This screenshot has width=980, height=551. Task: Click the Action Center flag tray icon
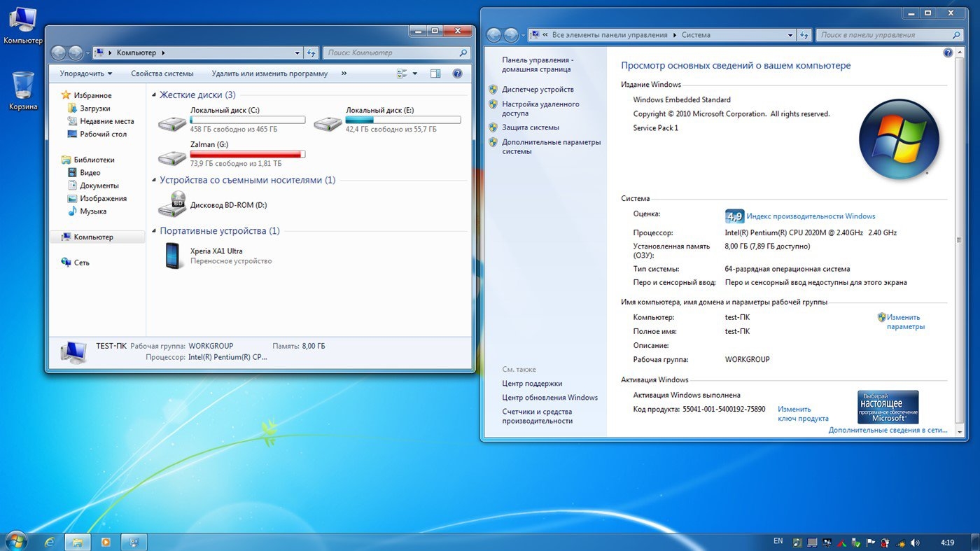871,542
